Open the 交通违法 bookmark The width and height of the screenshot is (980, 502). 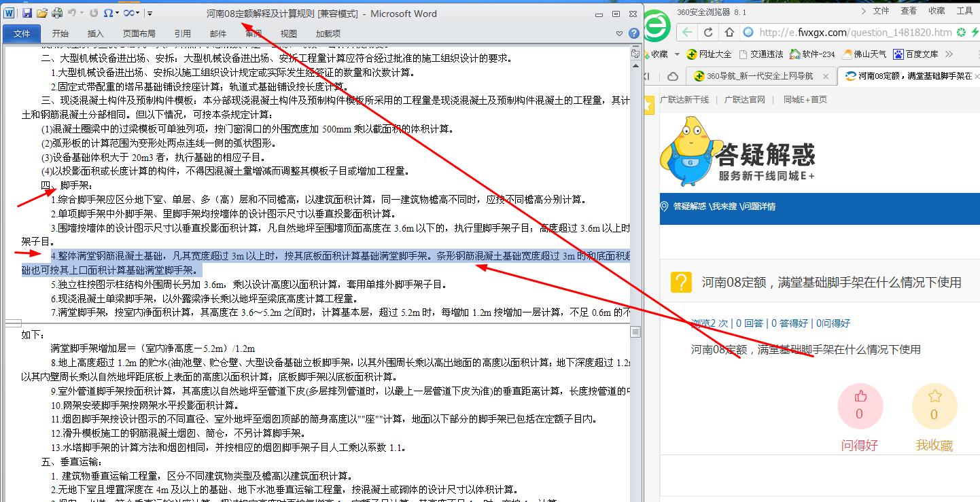point(760,54)
